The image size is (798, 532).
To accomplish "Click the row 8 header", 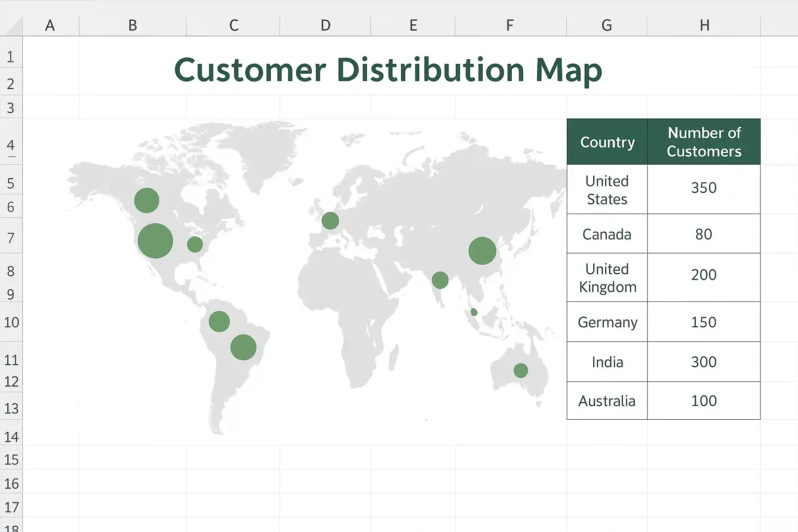I will (11, 271).
